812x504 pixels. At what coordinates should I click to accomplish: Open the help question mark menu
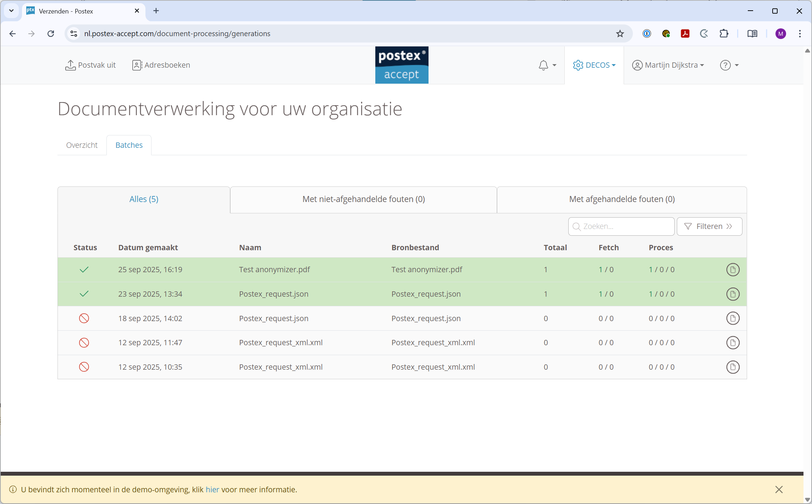coord(729,65)
